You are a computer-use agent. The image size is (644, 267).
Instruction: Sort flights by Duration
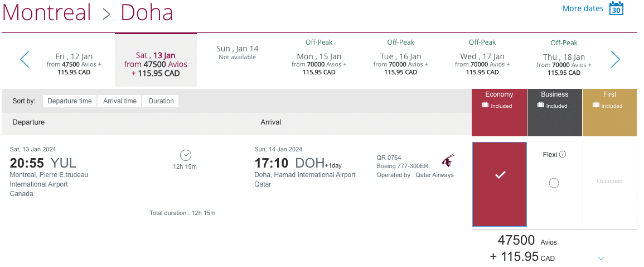[x=161, y=101]
